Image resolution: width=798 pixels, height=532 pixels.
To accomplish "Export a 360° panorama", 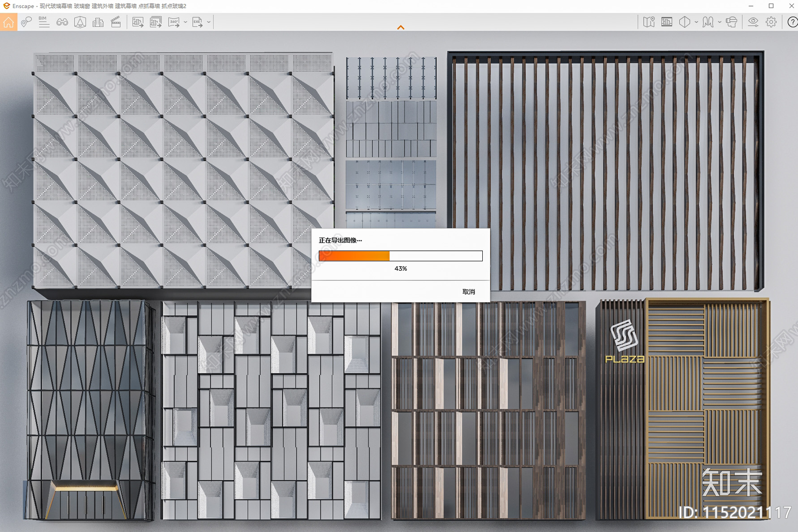I will click(x=174, y=22).
